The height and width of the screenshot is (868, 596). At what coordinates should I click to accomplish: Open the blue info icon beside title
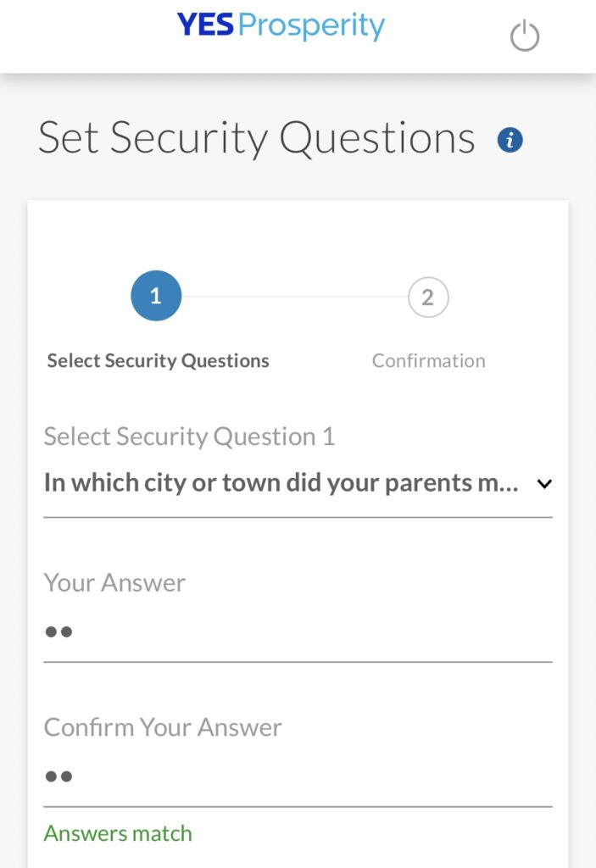pyautogui.click(x=510, y=140)
